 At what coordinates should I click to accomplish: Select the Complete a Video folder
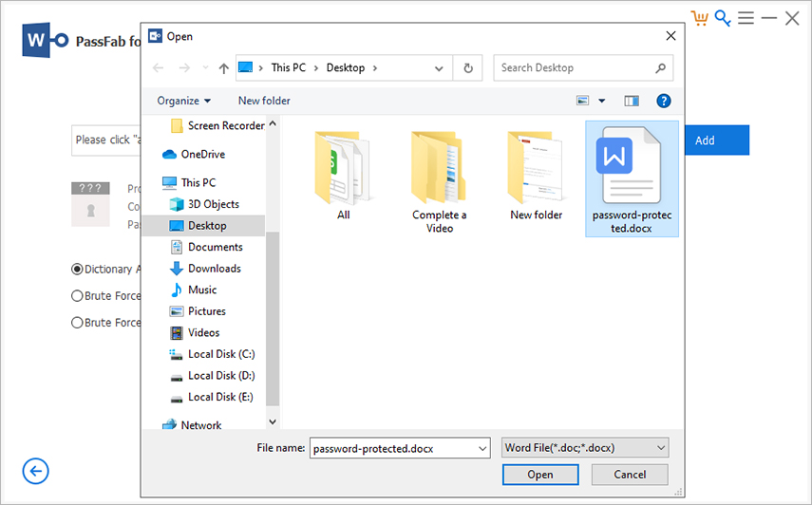439,181
